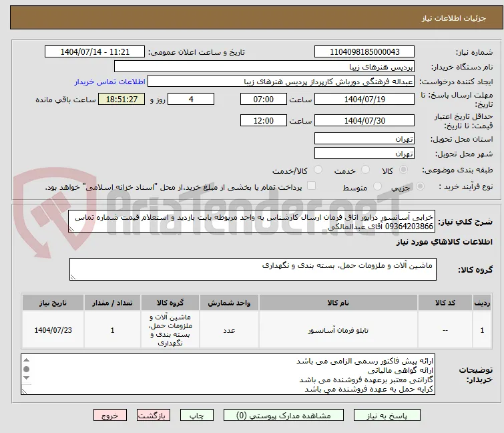Click the نام دستگاه خریدار field
The height and width of the screenshot is (433, 504).
click(x=264, y=67)
